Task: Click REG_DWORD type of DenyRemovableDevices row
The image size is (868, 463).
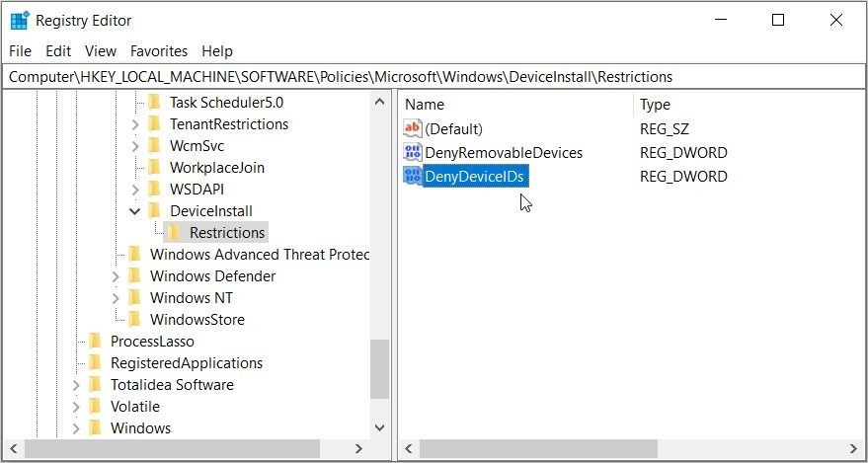Action: click(683, 153)
